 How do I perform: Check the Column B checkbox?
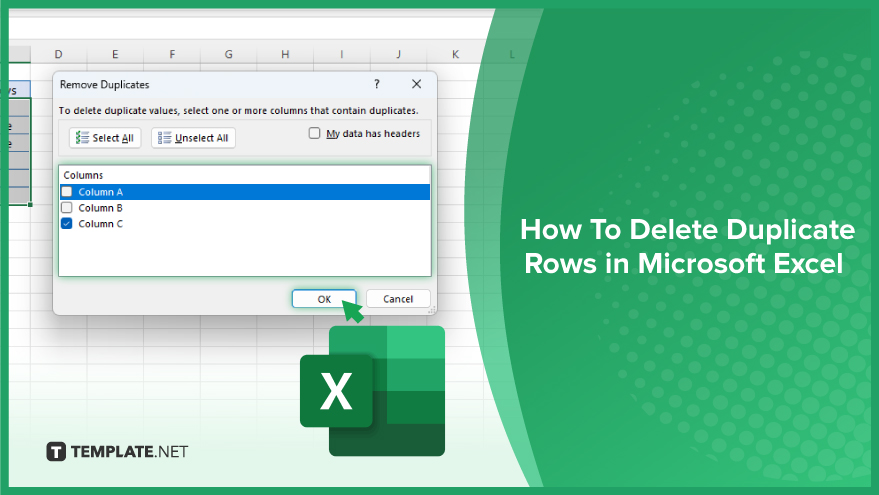click(67, 207)
